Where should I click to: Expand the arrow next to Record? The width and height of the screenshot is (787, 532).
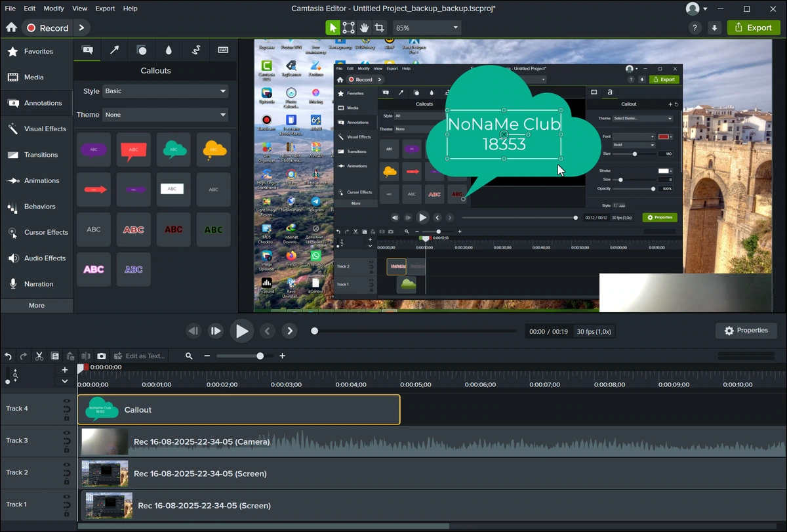[81, 28]
